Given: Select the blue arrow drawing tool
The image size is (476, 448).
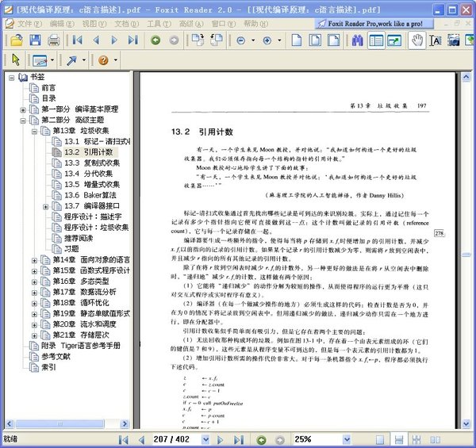Looking at the screenshot, I should pos(71,60).
